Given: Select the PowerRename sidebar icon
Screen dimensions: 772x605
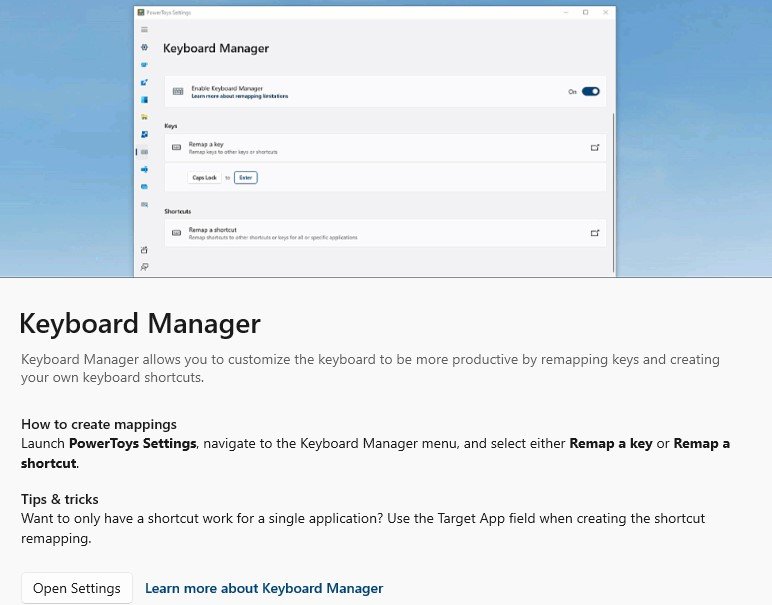Looking at the screenshot, I should [144, 169].
